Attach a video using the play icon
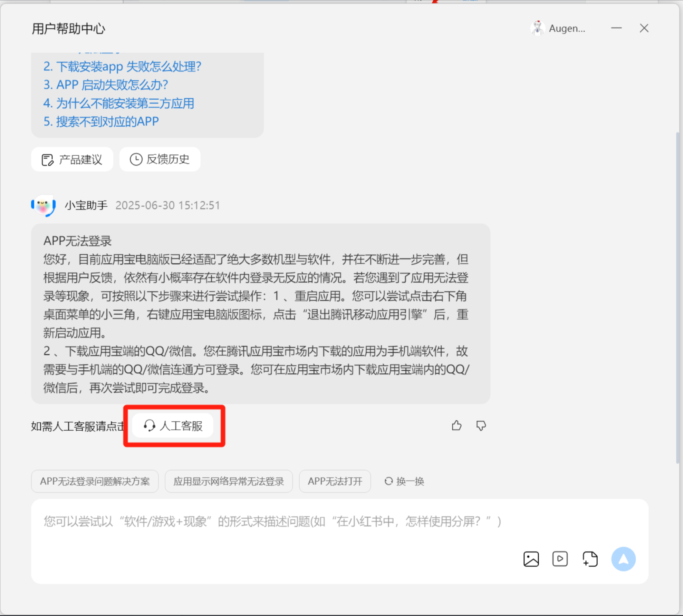The height and width of the screenshot is (616, 683). pos(560,559)
